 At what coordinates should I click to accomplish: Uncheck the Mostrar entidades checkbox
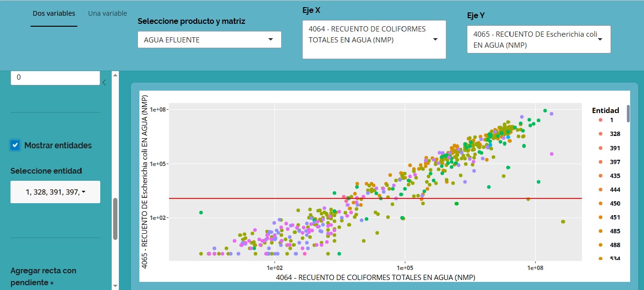pyautogui.click(x=15, y=145)
